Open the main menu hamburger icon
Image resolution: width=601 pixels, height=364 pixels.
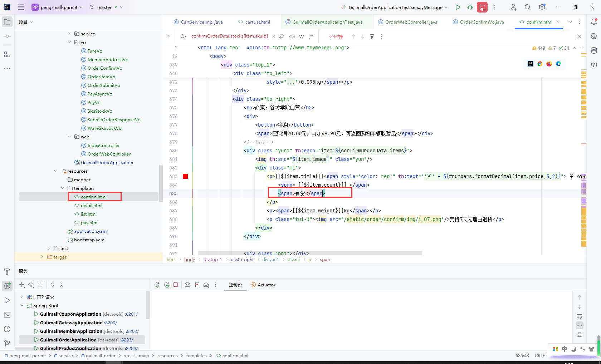[x=21, y=7]
